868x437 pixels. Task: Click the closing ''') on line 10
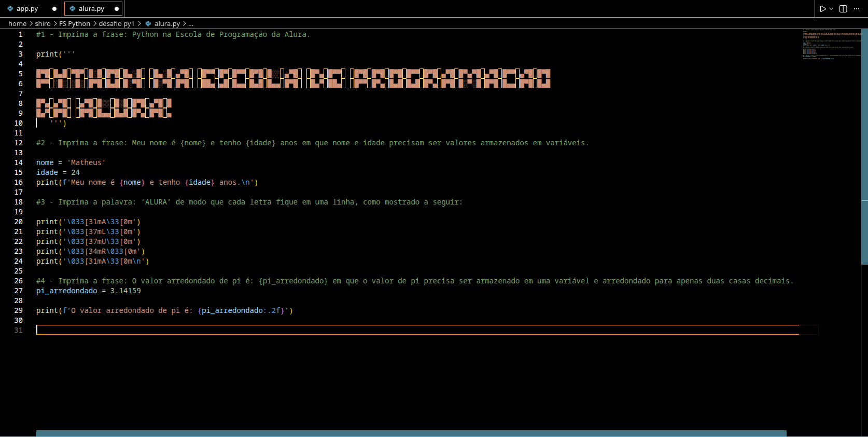[58, 123]
